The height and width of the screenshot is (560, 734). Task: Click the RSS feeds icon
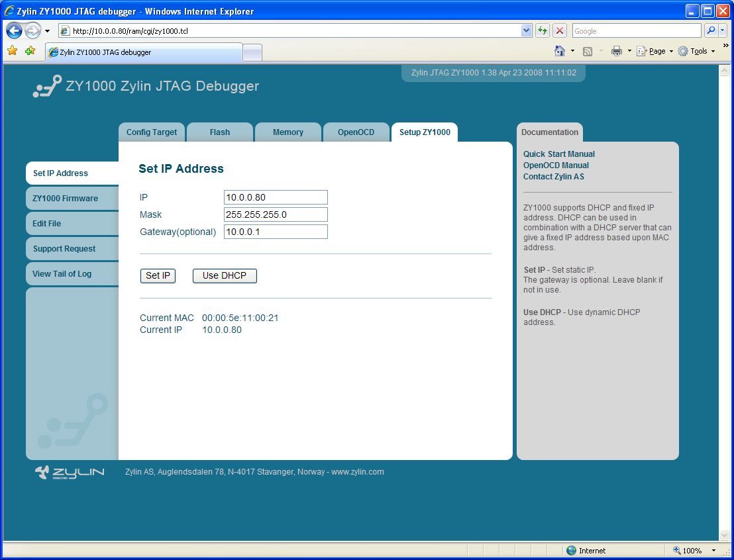click(587, 52)
